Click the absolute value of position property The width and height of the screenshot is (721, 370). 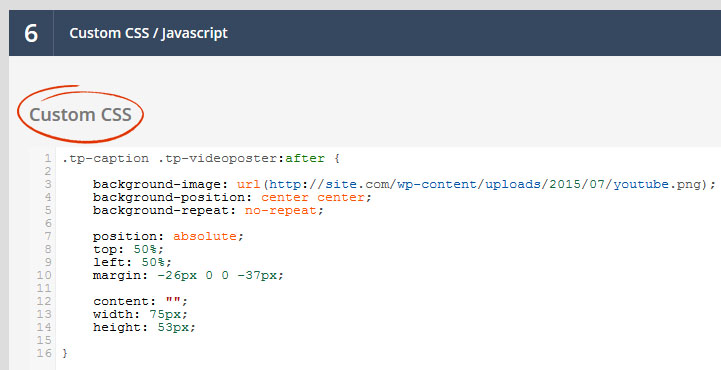tap(205, 236)
